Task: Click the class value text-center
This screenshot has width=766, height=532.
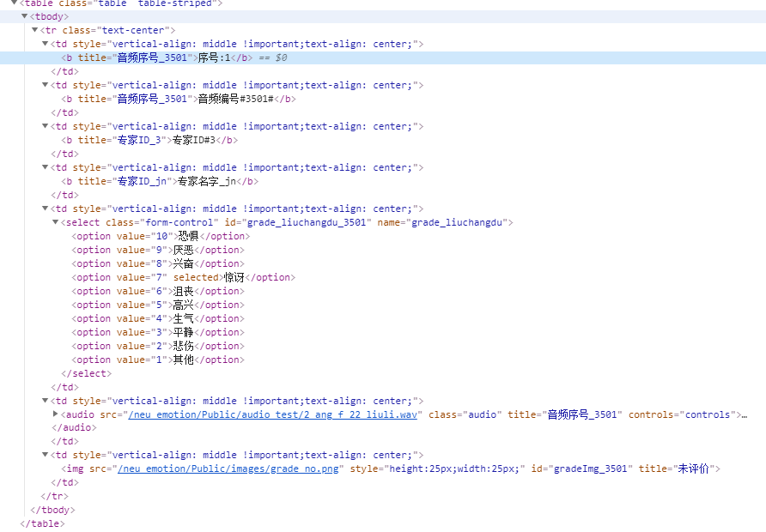Action: click(x=133, y=30)
